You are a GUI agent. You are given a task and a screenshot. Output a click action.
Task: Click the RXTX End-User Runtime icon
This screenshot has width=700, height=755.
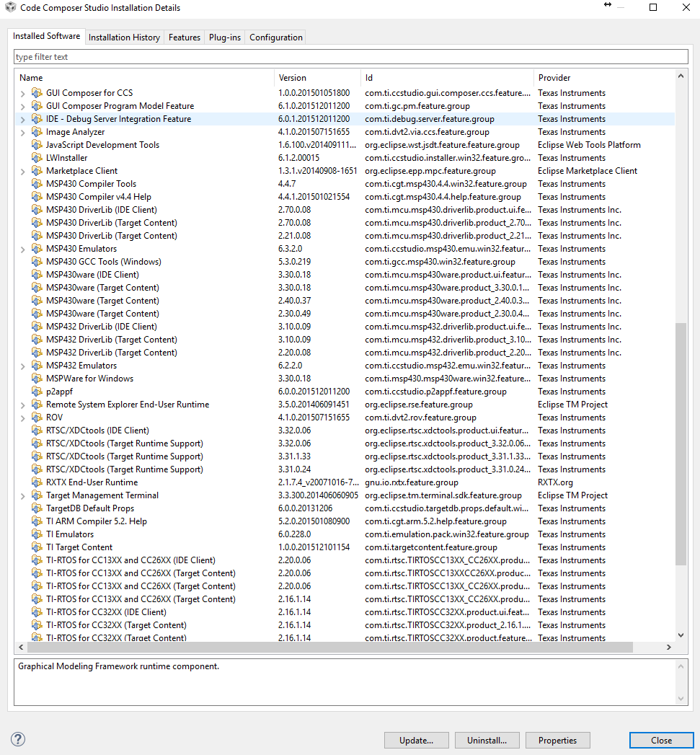[37, 482]
